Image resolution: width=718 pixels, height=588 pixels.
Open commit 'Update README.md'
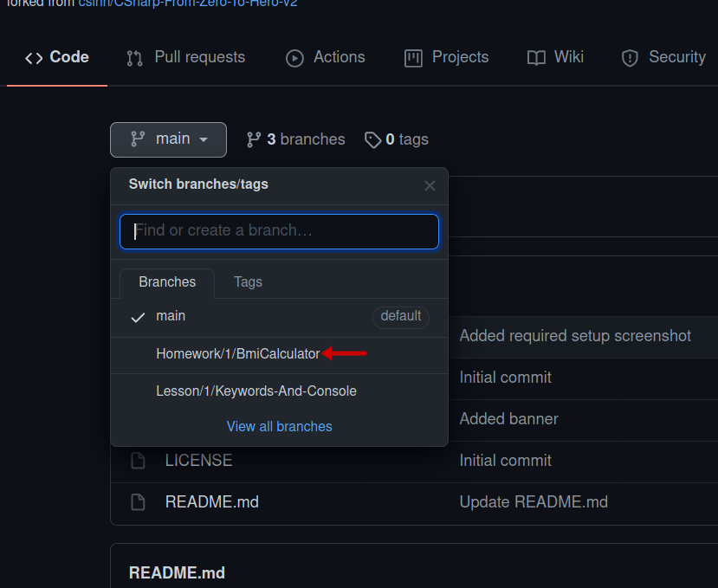(534, 502)
